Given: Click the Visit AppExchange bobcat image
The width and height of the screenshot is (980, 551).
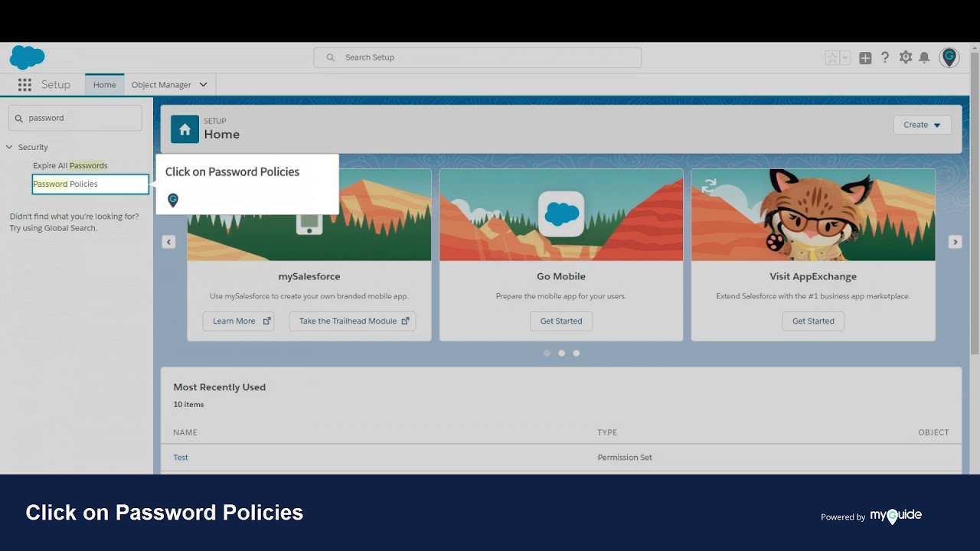Looking at the screenshot, I should point(813,215).
